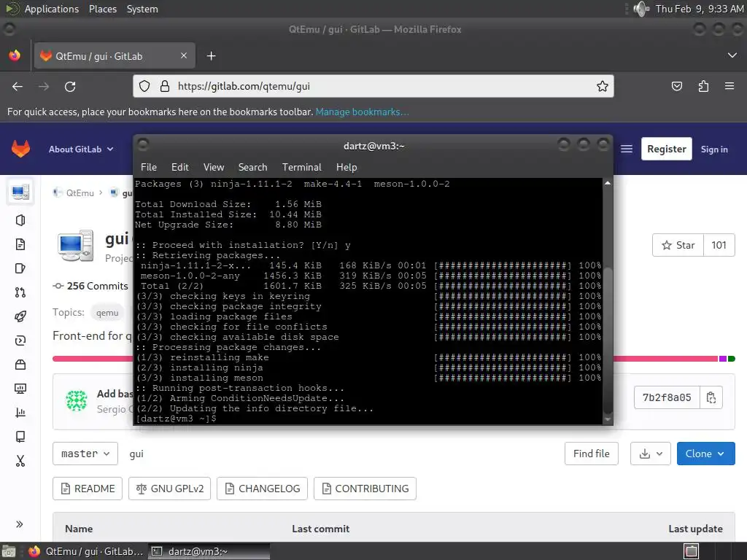Open the Wiki sidebar icon
The height and width of the screenshot is (560, 747).
click(20, 437)
